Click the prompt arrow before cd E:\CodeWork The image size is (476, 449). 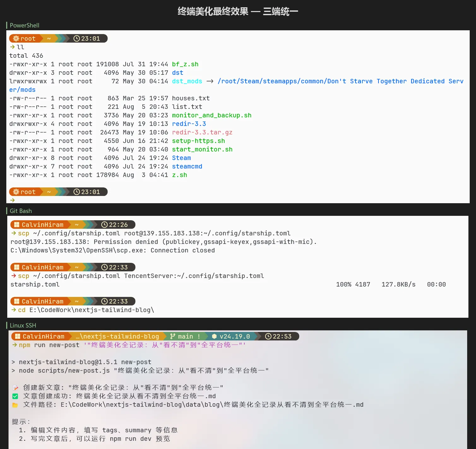coord(14,310)
